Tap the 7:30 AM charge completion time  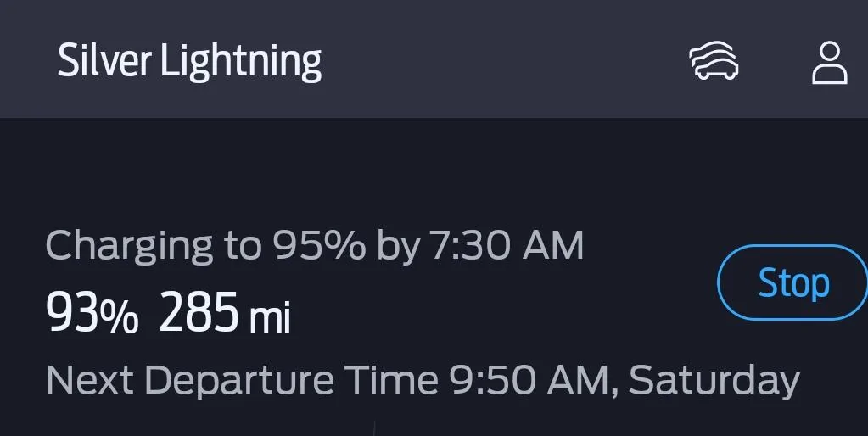point(507,245)
